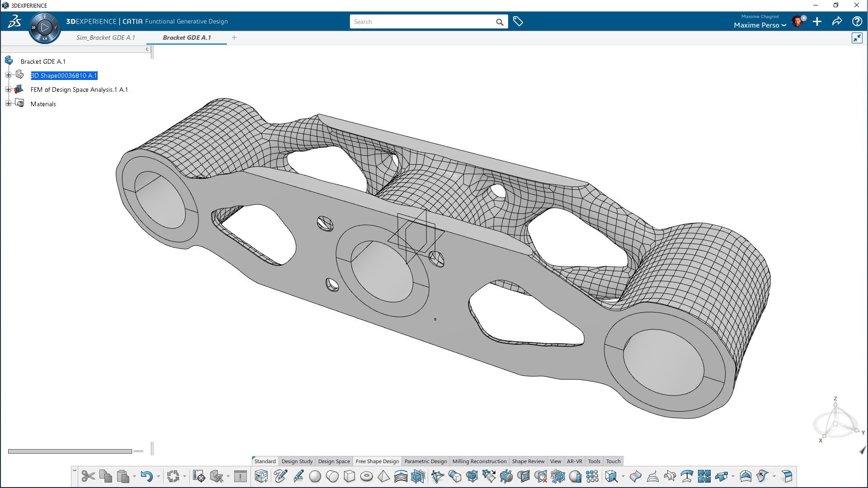The width and height of the screenshot is (868, 488).
Task: Click the blue cage box modification icon
Action: [x=418, y=476]
